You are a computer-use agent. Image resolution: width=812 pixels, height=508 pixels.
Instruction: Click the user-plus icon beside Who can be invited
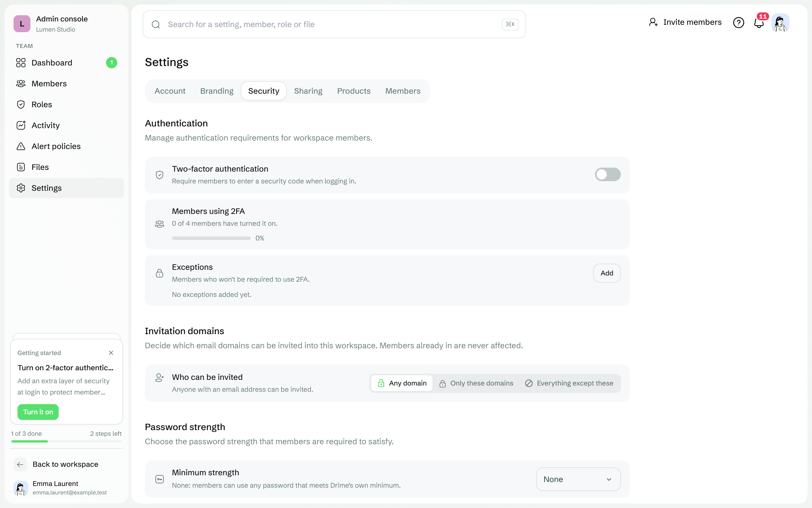click(x=160, y=378)
